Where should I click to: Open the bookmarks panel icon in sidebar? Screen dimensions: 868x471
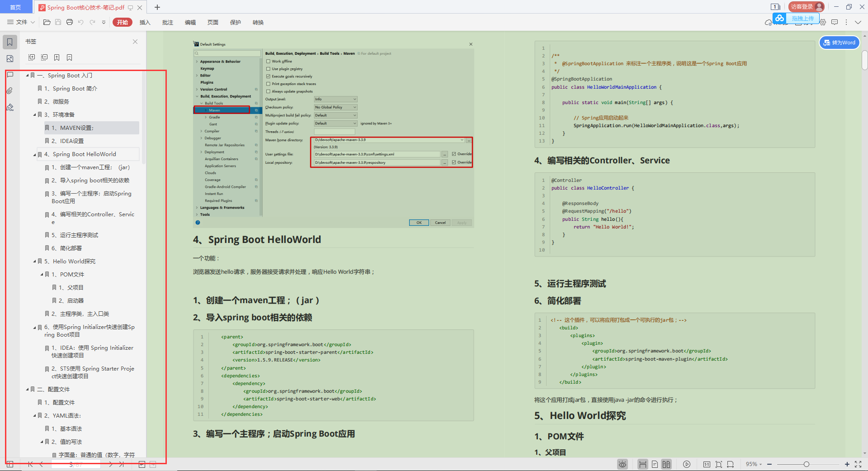tap(10, 42)
